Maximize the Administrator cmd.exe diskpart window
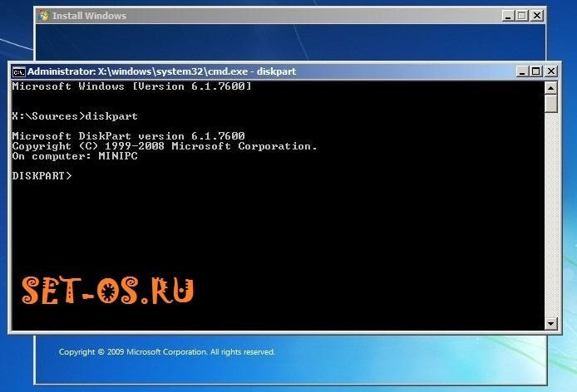This screenshot has height=392, width=577. pyautogui.click(x=536, y=71)
